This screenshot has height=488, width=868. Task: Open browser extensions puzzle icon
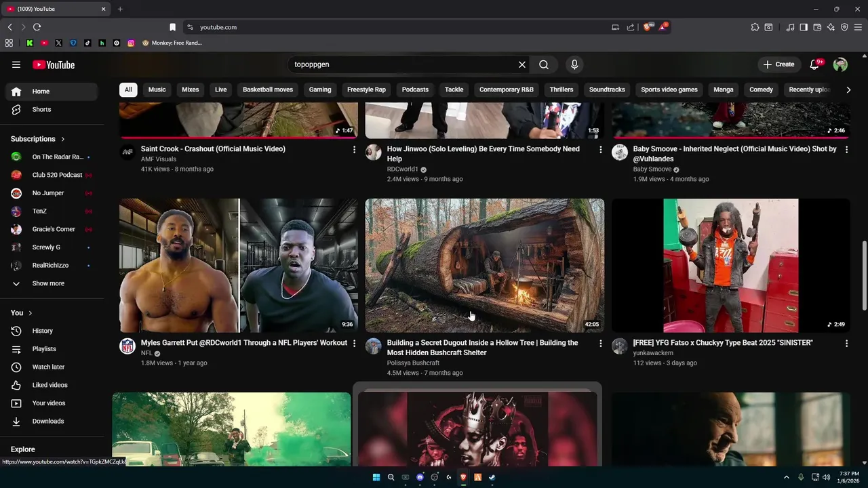(755, 27)
